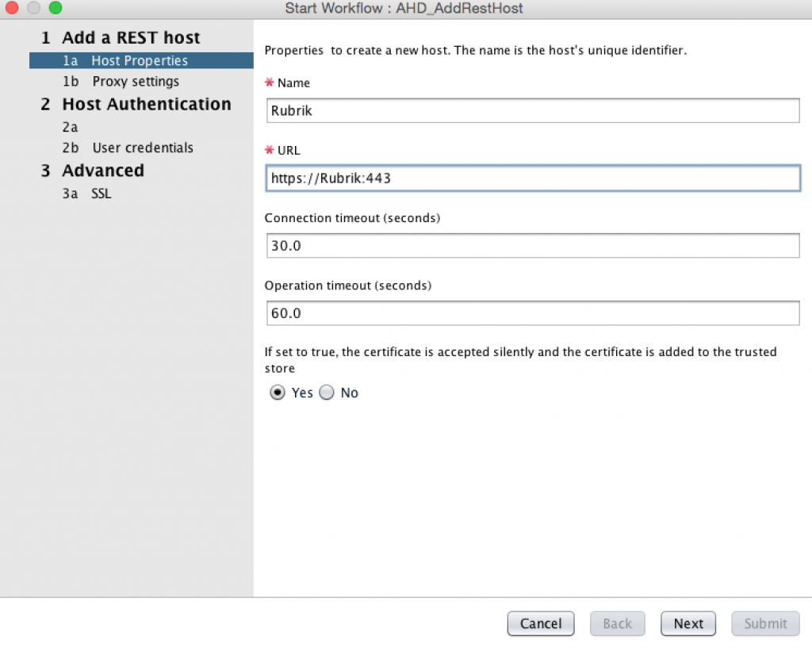The height and width of the screenshot is (648, 812).
Task: Click the Connection timeout field
Action: tap(533, 246)
